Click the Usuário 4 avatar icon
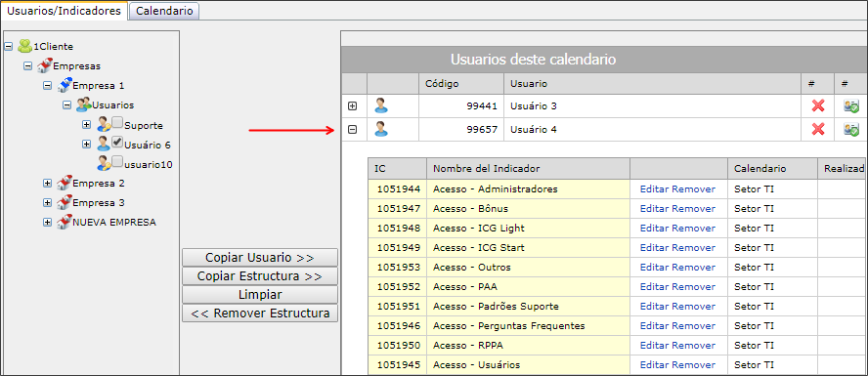Screen dimensions: 868x376 381,129
